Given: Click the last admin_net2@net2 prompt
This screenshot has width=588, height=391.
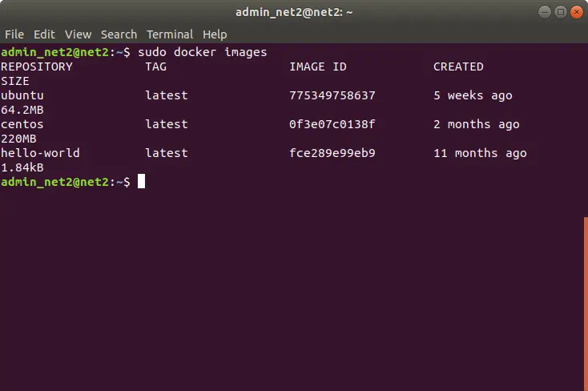Looking at the screenshot, I should (66, 182).
